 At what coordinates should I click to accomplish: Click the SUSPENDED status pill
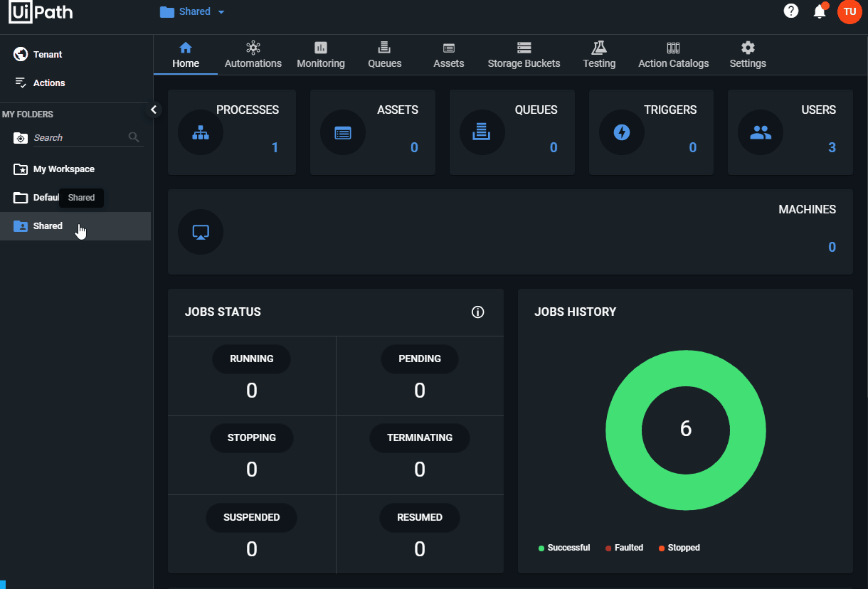pyautogui.click(x=252, y=518)
